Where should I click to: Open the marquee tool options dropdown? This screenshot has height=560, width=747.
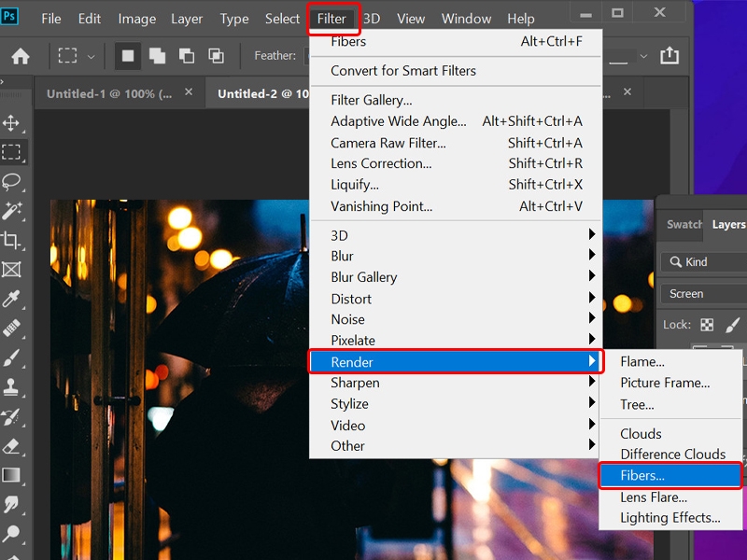point(90,56)
